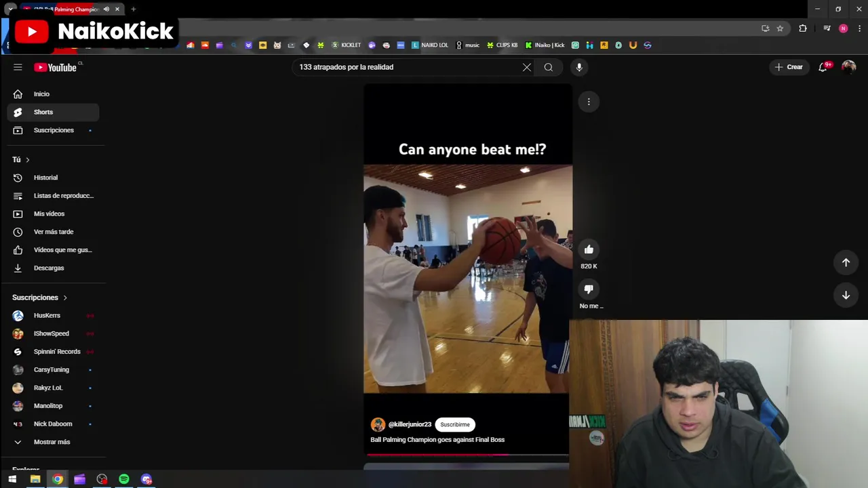Open Descargas
868x488 pixels.
pyautogui.click(x=53, y=268)
